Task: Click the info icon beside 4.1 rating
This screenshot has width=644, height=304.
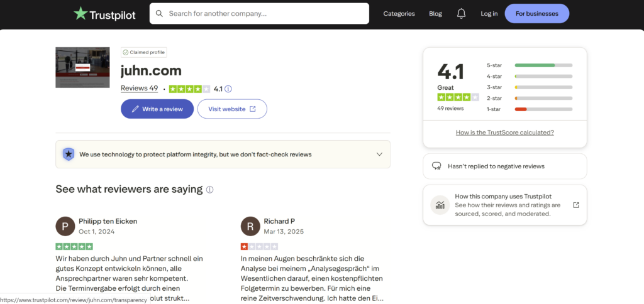Action: [x=228, y=89]
